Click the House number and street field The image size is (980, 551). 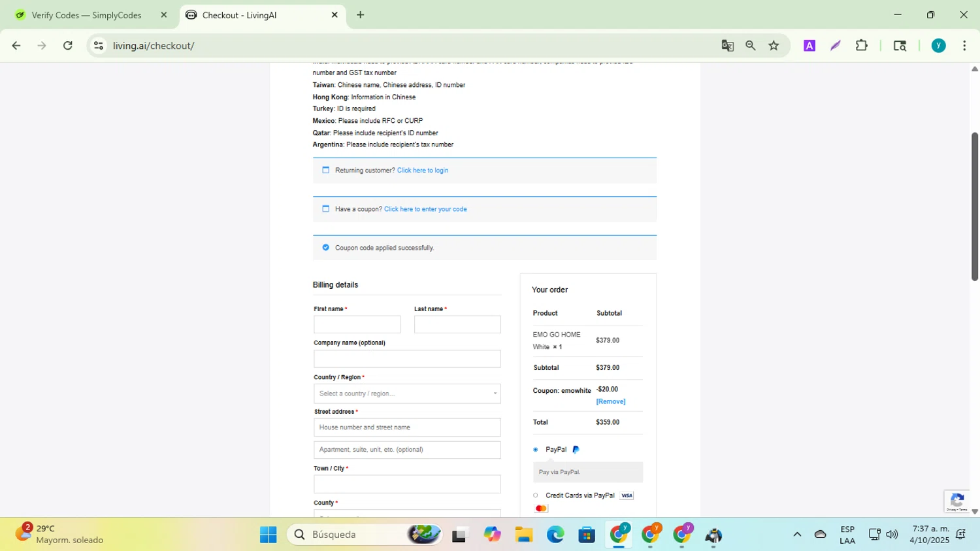click(407, 427)
